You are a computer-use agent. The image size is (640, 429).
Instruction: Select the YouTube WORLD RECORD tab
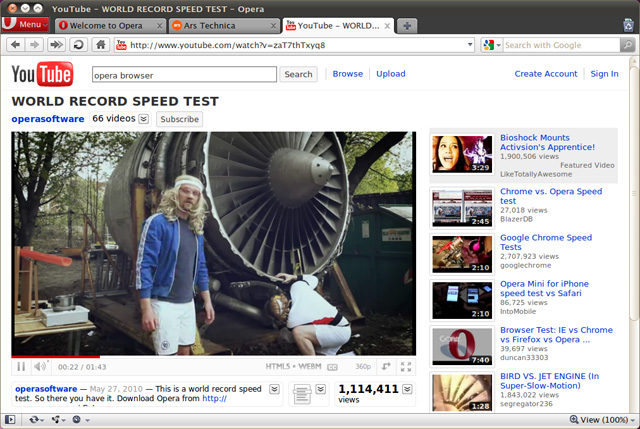click(x=338, y=25)
